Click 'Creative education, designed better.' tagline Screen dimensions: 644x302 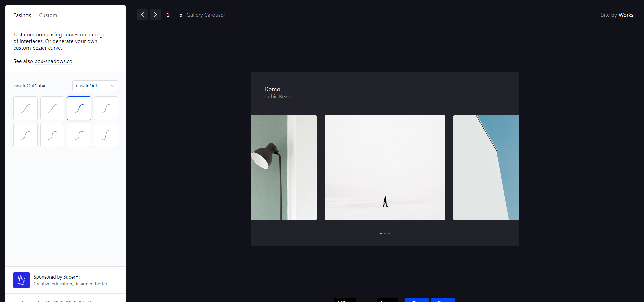(x=71, y=284)
